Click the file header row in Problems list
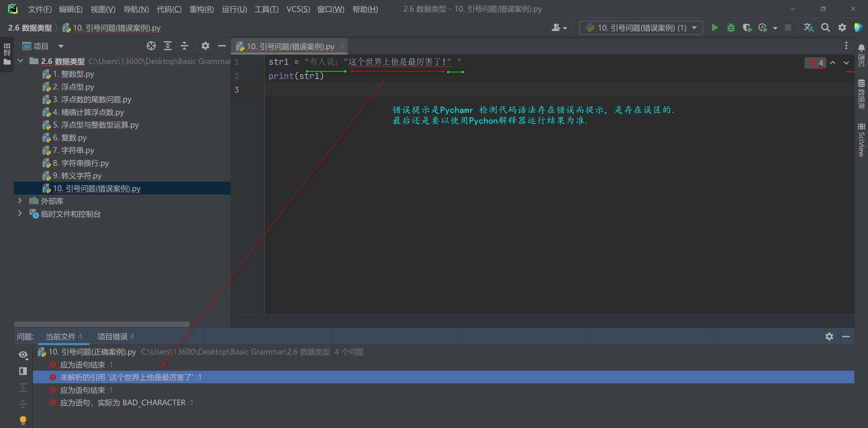This screenshot has width=868, height=428. coord(443,352)
